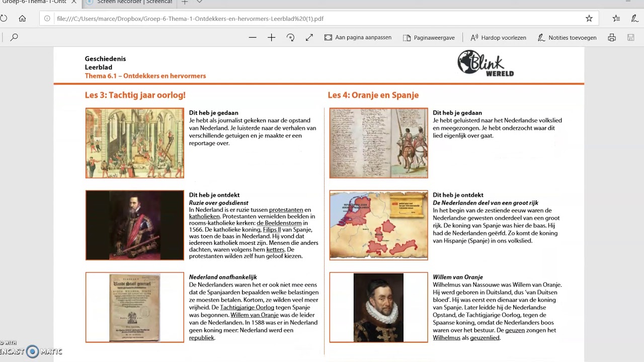Print the PDF document
This screenshot has height=362, width=644.
(612, 38)
